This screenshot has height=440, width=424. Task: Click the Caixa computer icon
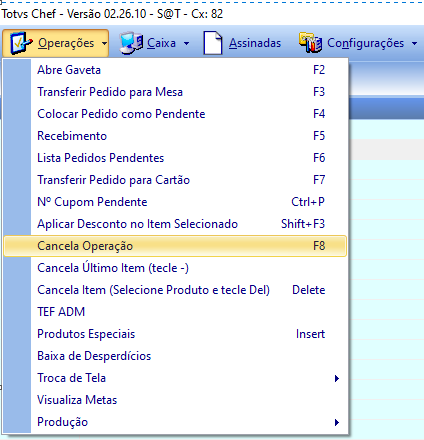point(132,43)
